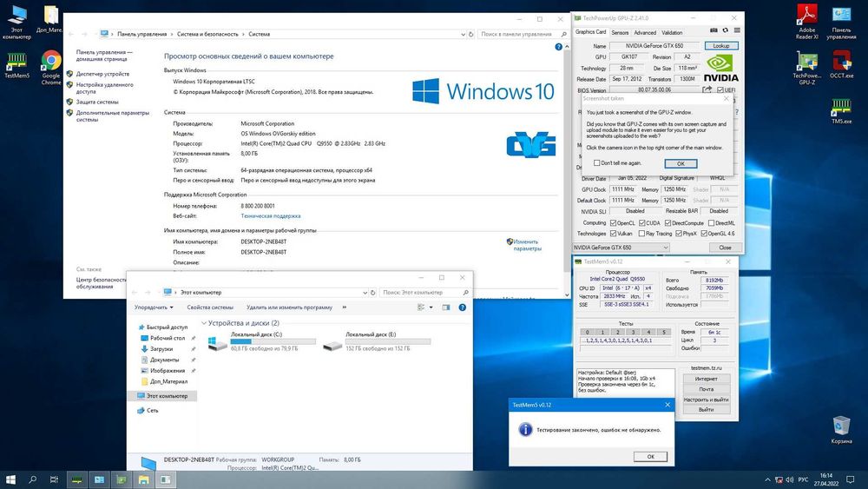Click refresh icon in Explorer address bar
This screenshot has width=868, height=489.
372,293
